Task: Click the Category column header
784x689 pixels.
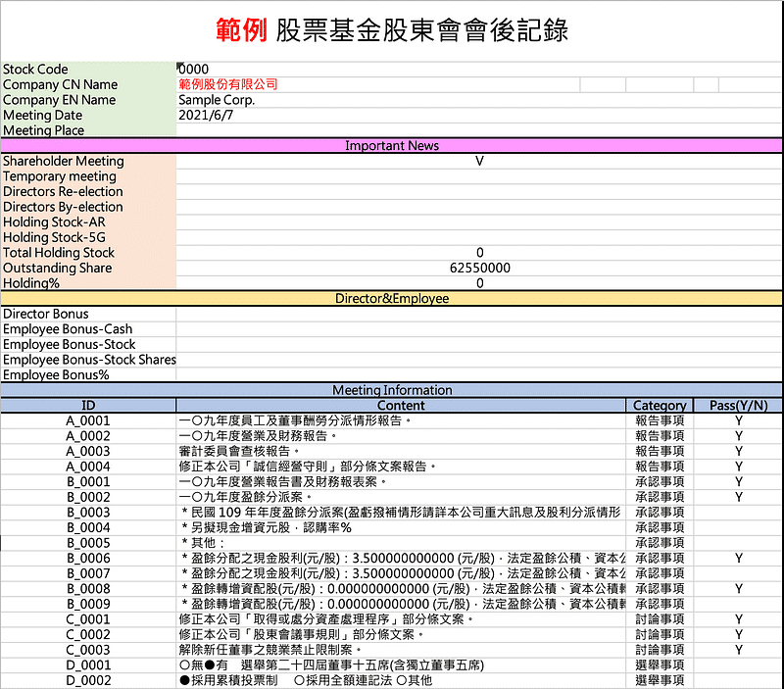Action: 659,405
